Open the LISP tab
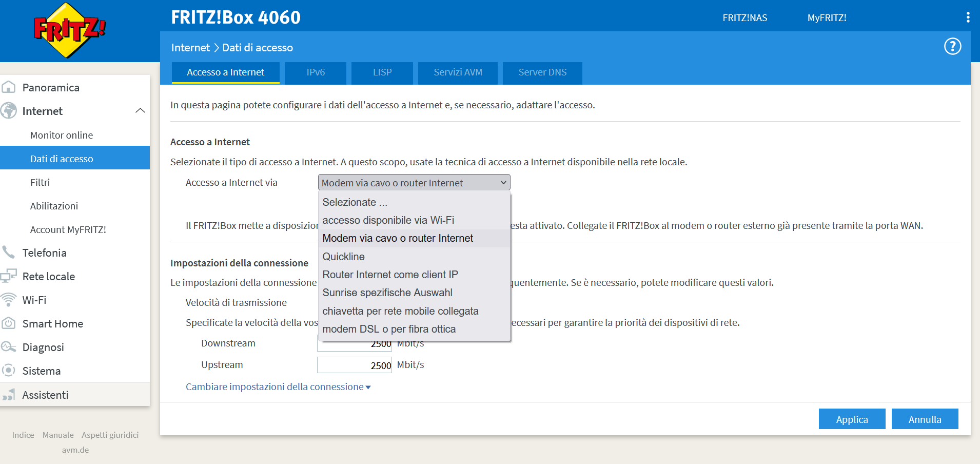 pyautogui.click(x=382, y=72)
